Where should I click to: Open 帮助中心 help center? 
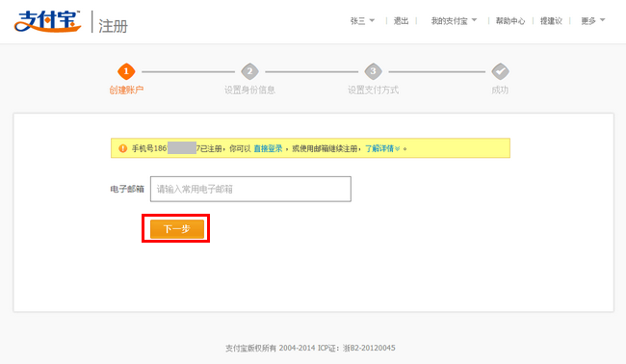click(x=510, y=21)
